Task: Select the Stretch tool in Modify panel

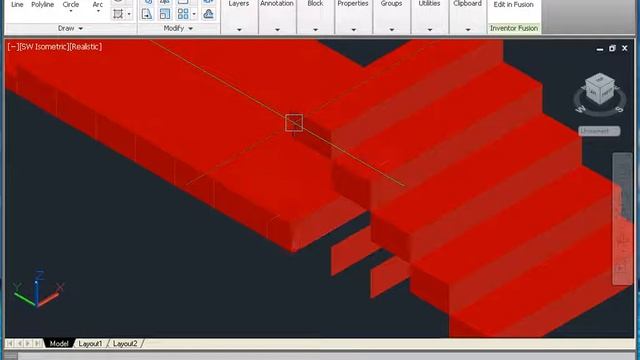Action: pos(147,14)
